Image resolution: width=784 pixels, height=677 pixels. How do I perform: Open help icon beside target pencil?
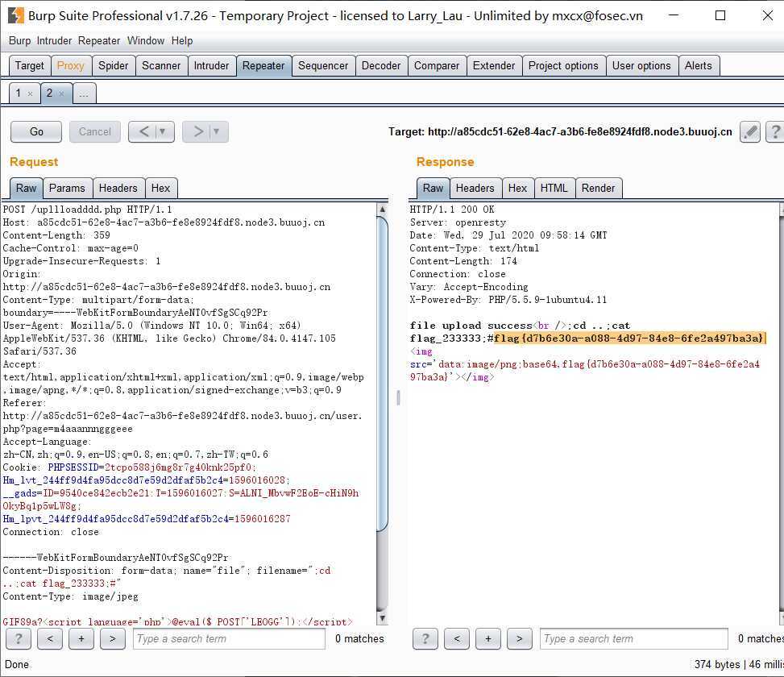(x=775, y=132)
